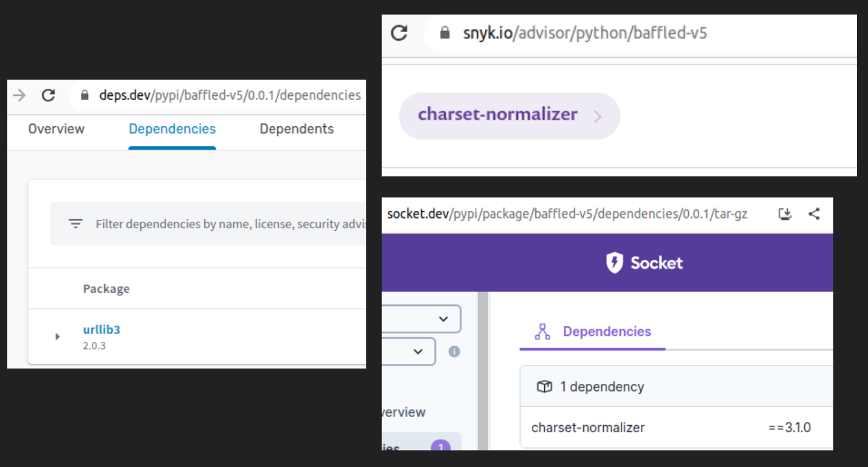868x467 pixels.
Task: Click the '1 dependency' heading
Action: click(602, 387)
